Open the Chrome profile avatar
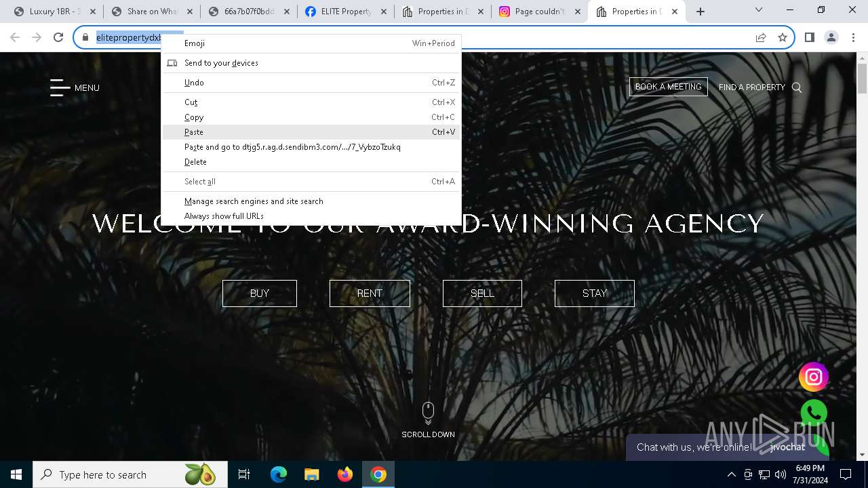 click(831, 38)
